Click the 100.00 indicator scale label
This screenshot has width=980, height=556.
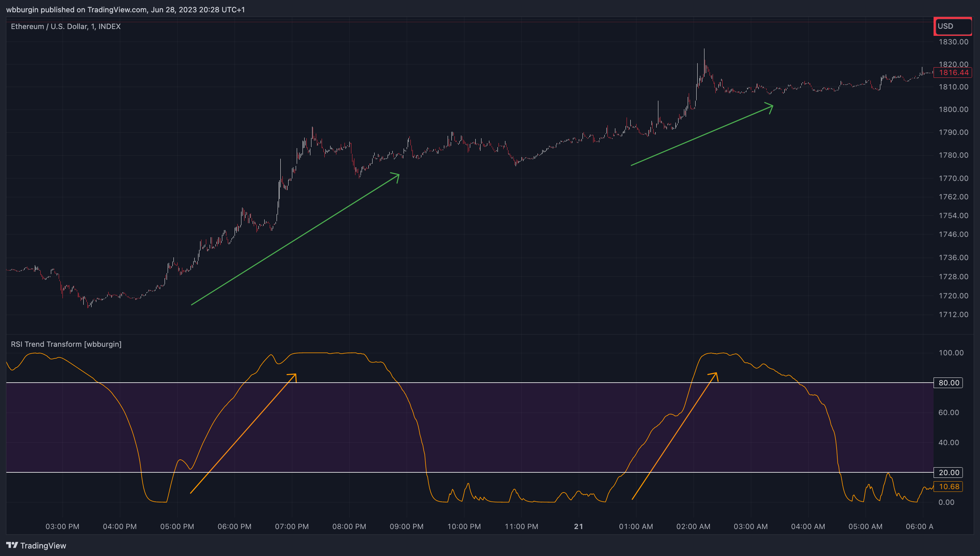951,353
